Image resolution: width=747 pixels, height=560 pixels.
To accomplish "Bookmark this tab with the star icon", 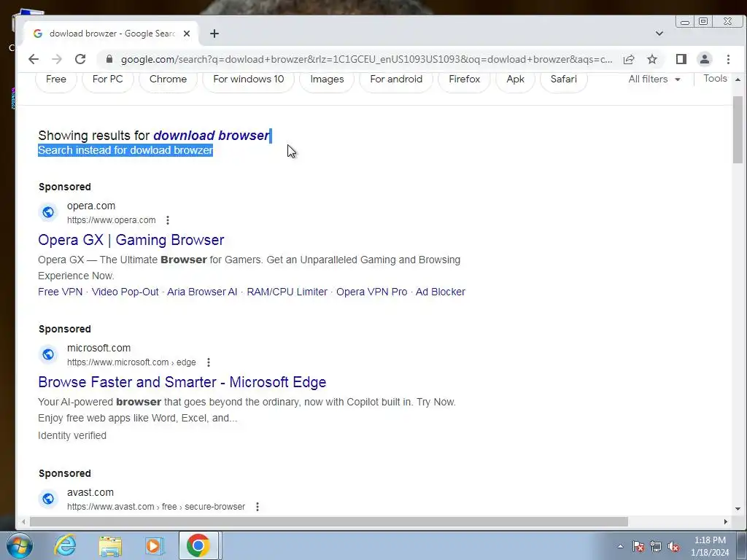I will (652, 59).
